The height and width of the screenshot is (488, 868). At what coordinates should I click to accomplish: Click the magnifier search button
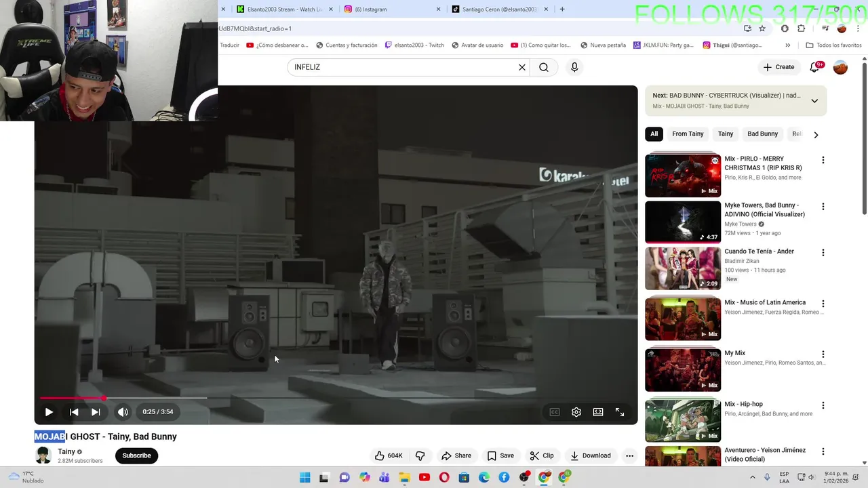point(544,67)
